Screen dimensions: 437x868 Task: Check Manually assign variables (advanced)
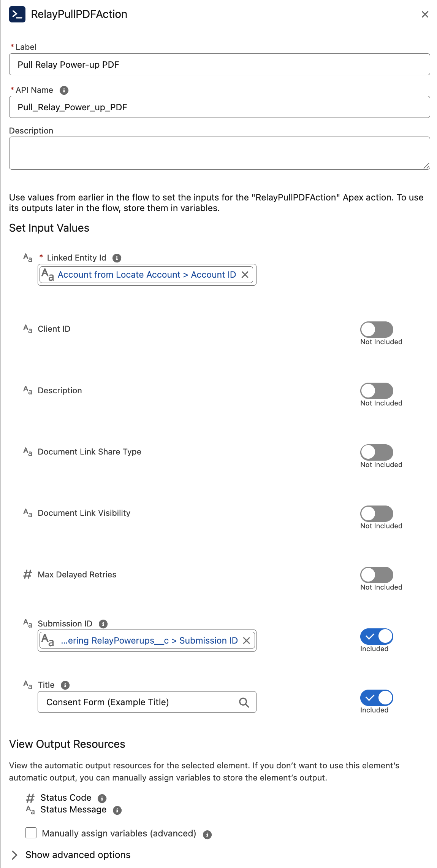point(31,833)
